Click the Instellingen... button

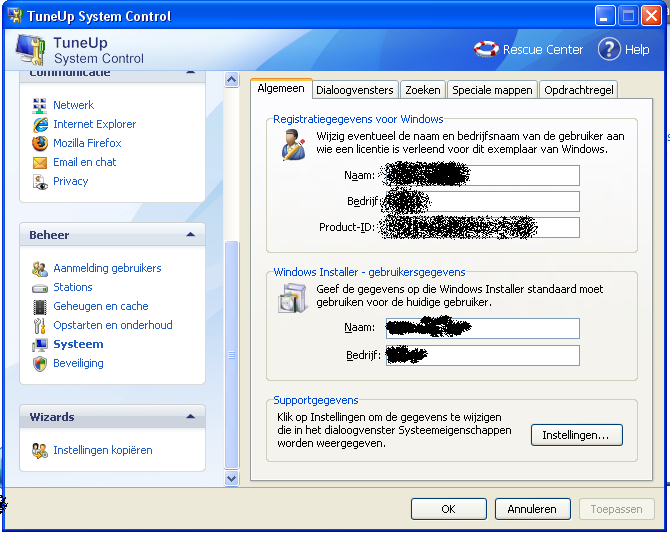(576, 435)
